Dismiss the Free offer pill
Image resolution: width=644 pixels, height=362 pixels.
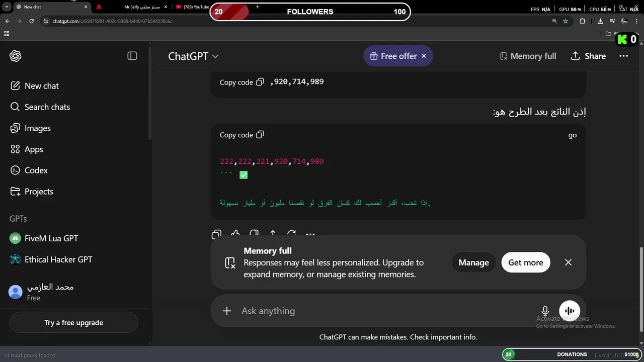click(424, 56)
